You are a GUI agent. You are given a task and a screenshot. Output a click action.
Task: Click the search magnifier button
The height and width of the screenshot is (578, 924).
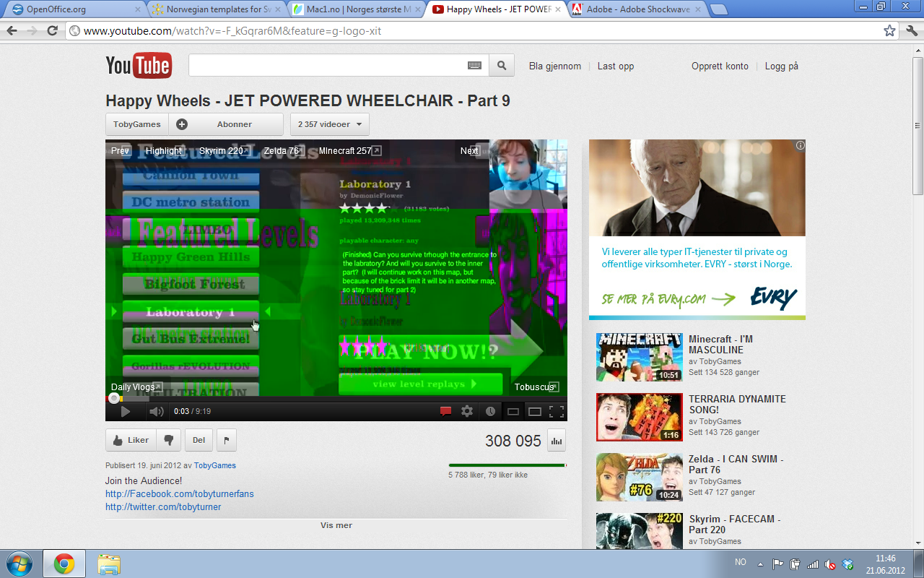(501, 66)
